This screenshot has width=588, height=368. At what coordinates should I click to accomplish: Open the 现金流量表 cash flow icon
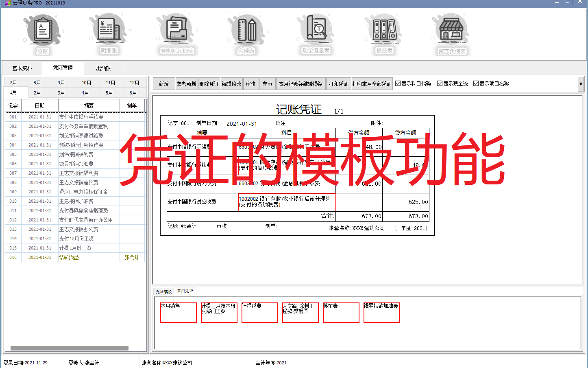click(x=316, y=33)
